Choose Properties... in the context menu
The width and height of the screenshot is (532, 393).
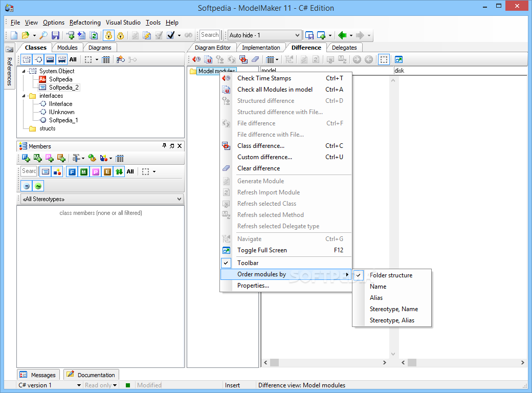pyautogui.click(x=285, y=286)
